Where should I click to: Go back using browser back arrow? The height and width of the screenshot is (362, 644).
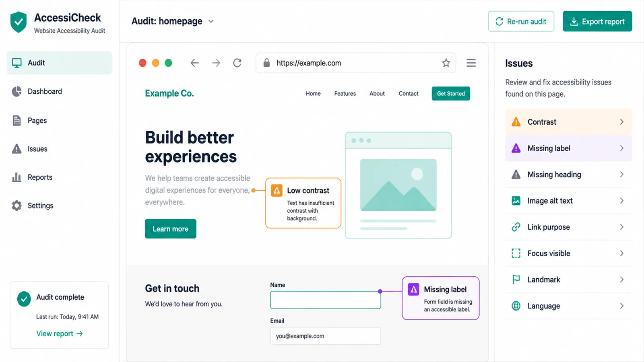(195, 63)
